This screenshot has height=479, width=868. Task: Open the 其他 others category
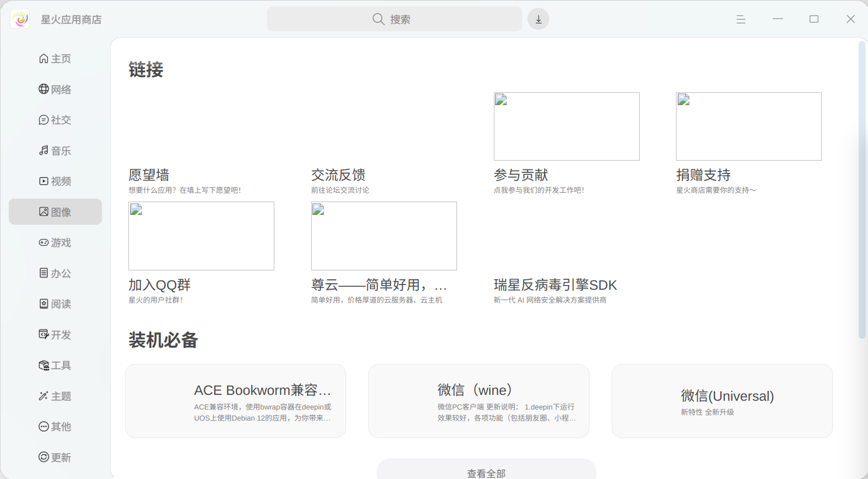pyautogui.click(x=55, y=426)
